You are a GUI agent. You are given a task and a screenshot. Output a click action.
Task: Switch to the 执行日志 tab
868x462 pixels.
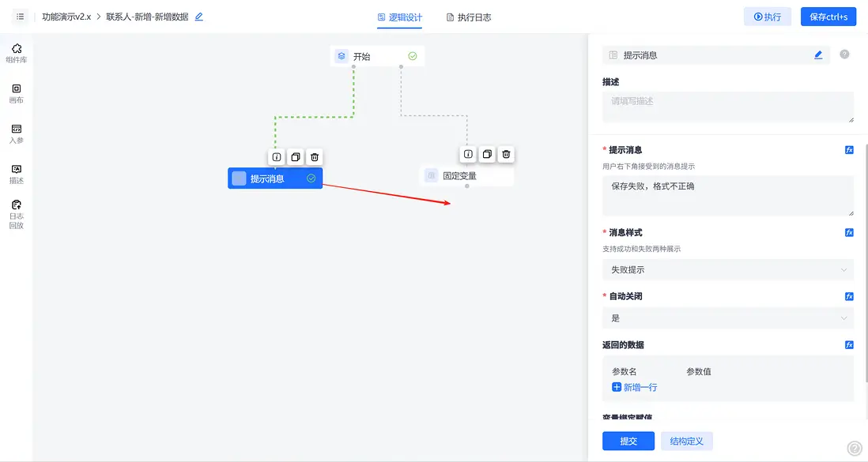click(x=468, y=17)
